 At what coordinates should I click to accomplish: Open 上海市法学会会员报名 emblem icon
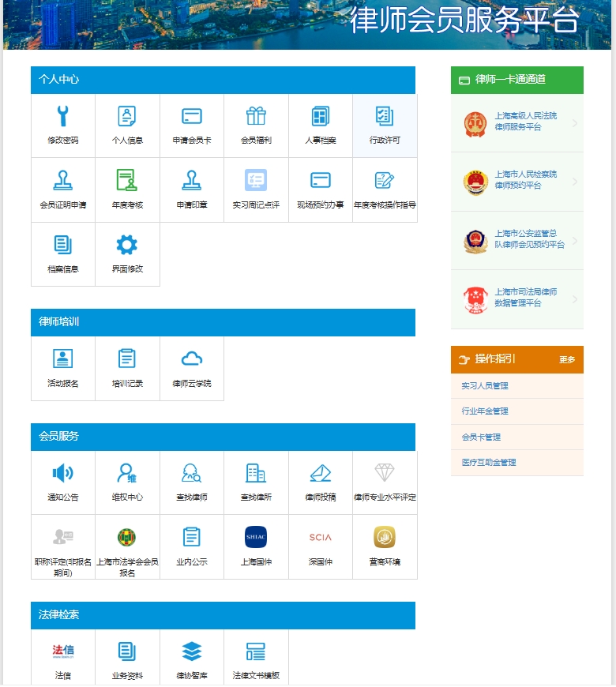(x=127, y=537)
